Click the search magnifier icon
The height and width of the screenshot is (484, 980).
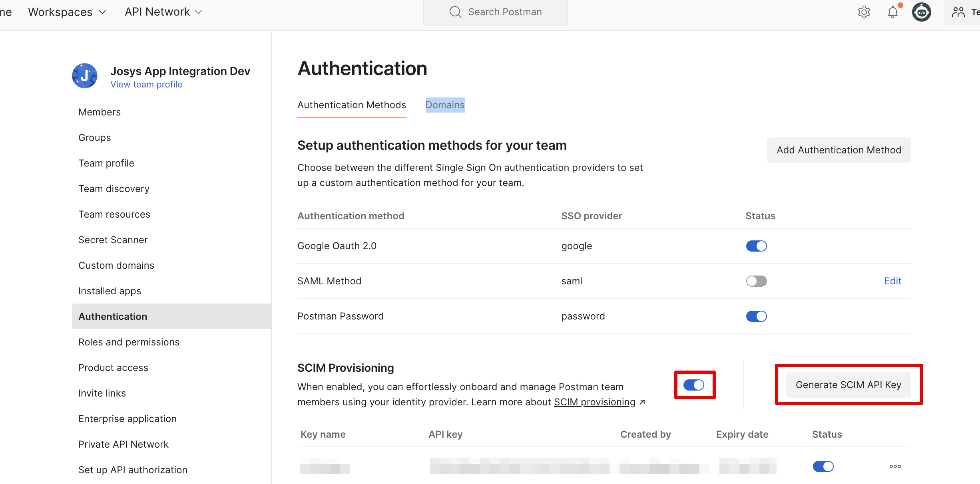455,12
